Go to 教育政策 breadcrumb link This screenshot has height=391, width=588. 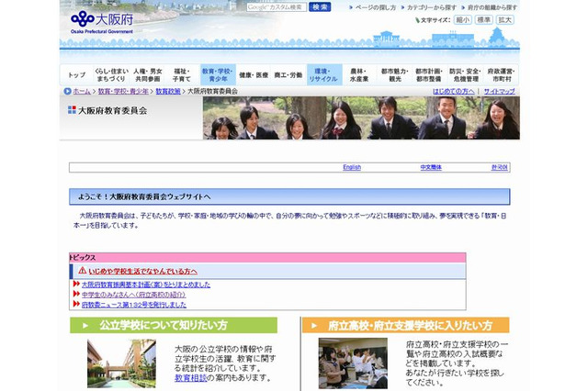(x=168, y=91)
